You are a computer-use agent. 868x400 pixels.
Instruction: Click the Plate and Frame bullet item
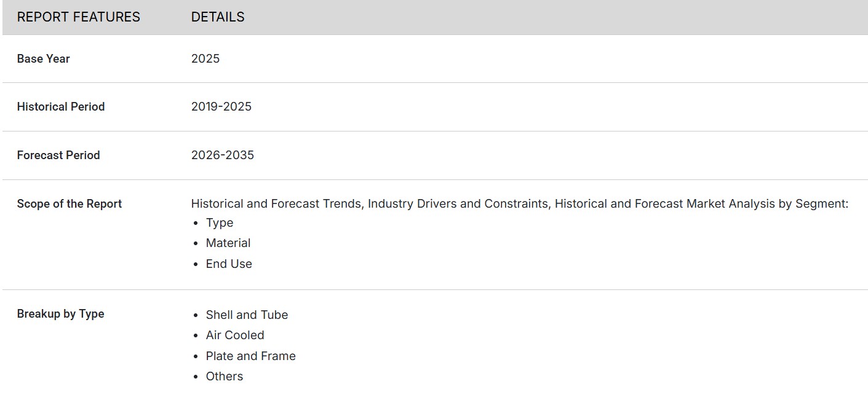pos(250,356)
